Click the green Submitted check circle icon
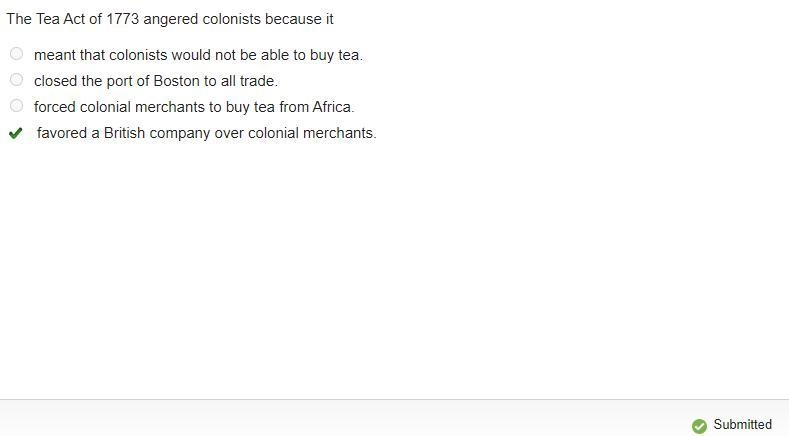This screenshot has width=789, height=436. [699, 426]
